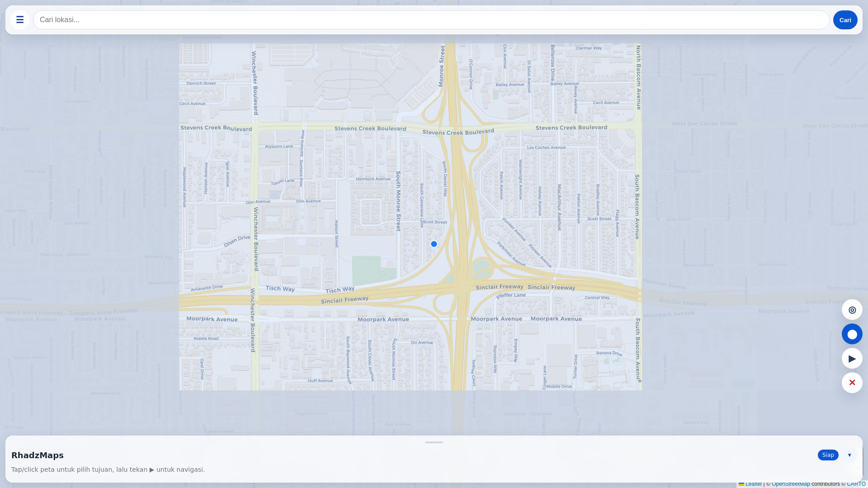Screen dimensions: 868x488
Task: Click the 'Amaranth Drive' map label
Action: [207, 288]
